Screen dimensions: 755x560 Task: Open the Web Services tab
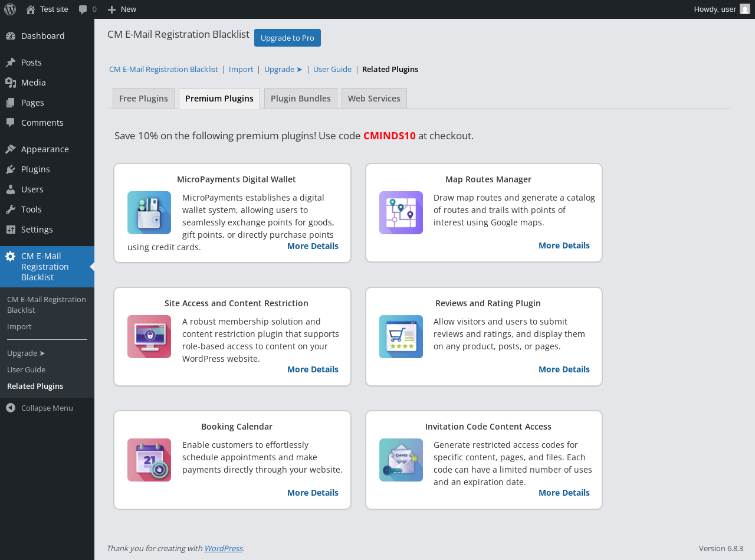coord(374,99)
